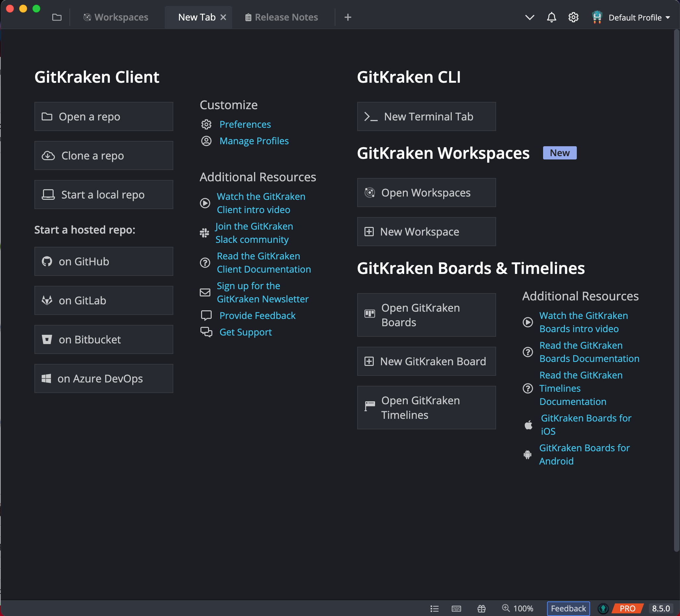
Task: Click play icon beside Client intro video
Action: [x=205, y=203]
